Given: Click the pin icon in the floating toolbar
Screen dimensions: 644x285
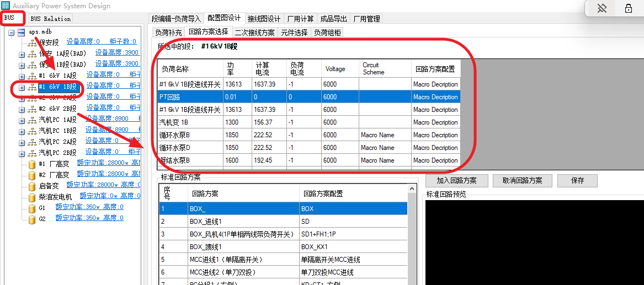Looking at the screenshot, I should [602, 8].
